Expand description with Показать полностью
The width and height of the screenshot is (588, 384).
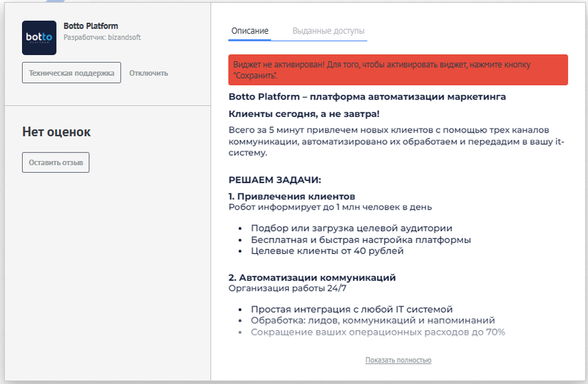(x=398, y=360)
